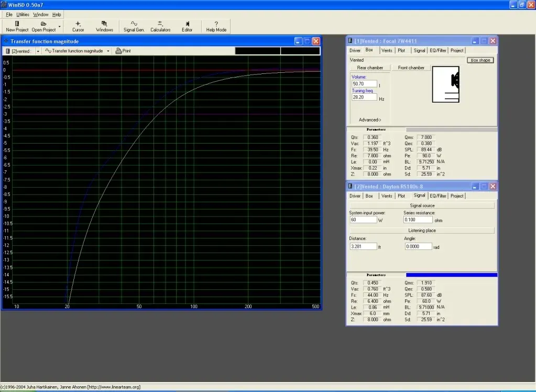Minimize the Focal 7W4411 project window
Screen dimensions: 536x392
coord(475,41)
